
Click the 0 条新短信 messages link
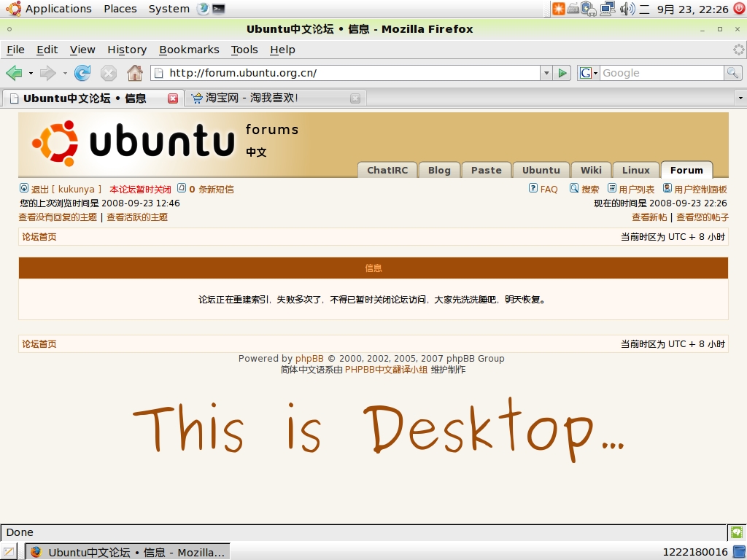(211, 189)
